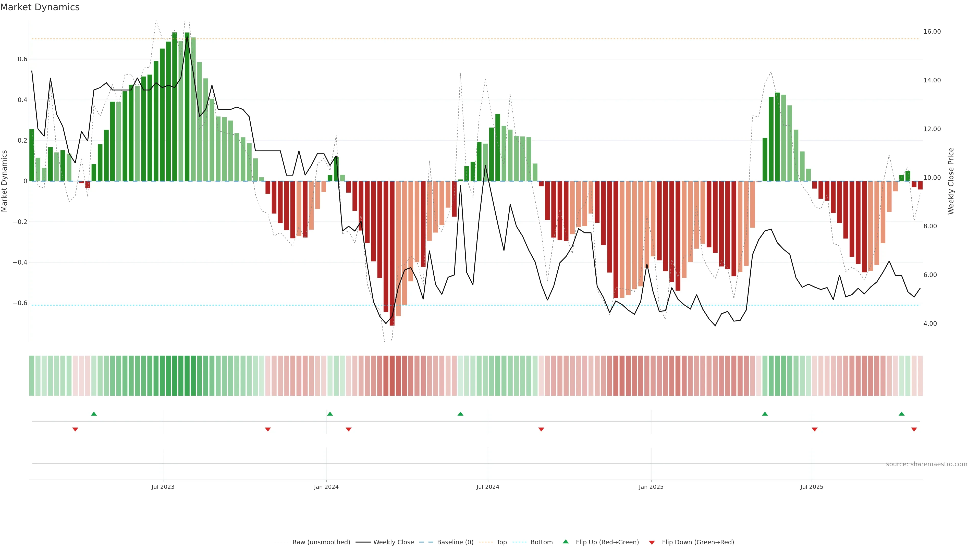Click the 0.6 tick on the left axis
The height and width of the screenshot is (551, 980).
coord(22,59)
